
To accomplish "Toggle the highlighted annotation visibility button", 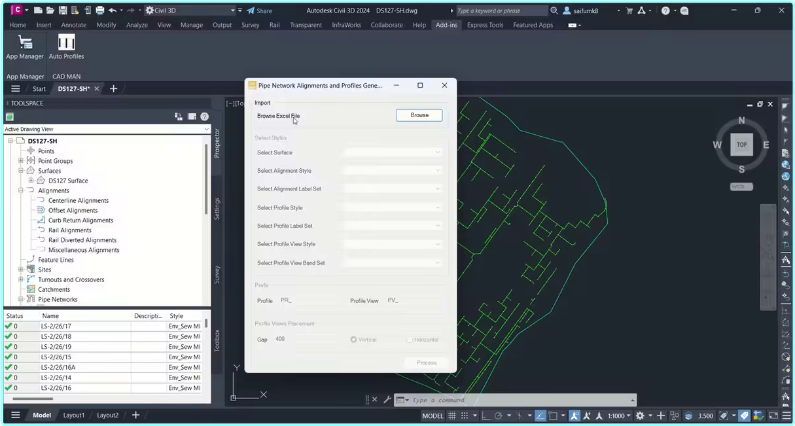I will (574, 416).
